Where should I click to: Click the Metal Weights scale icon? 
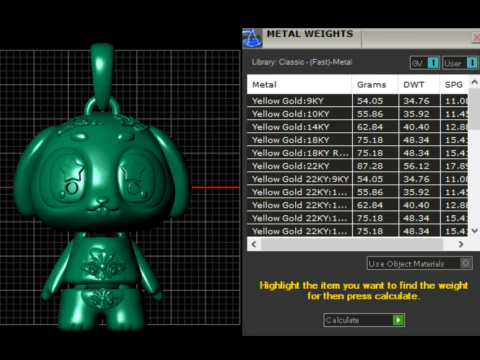tap(252, 38)
